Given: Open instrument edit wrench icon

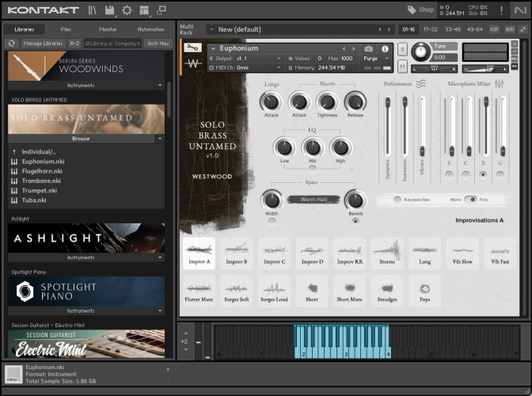Looking at the screenshot, I should [x=192, y=48].
